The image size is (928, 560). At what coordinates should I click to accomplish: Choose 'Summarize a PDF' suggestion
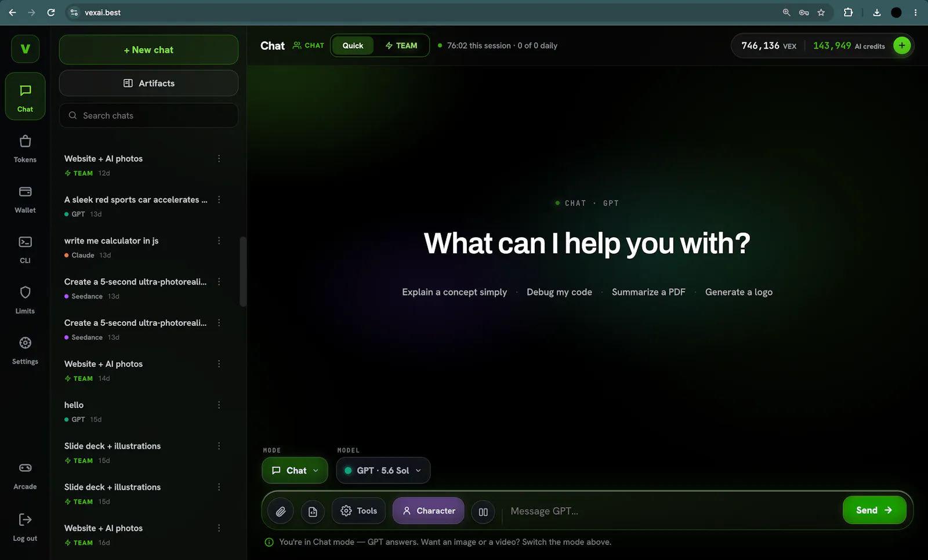tap(648, 292)
